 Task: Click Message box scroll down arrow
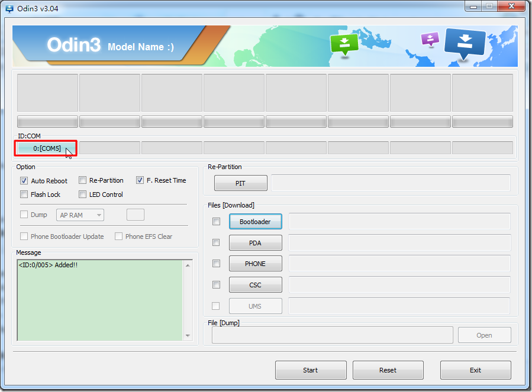click(x=188, y=336)
